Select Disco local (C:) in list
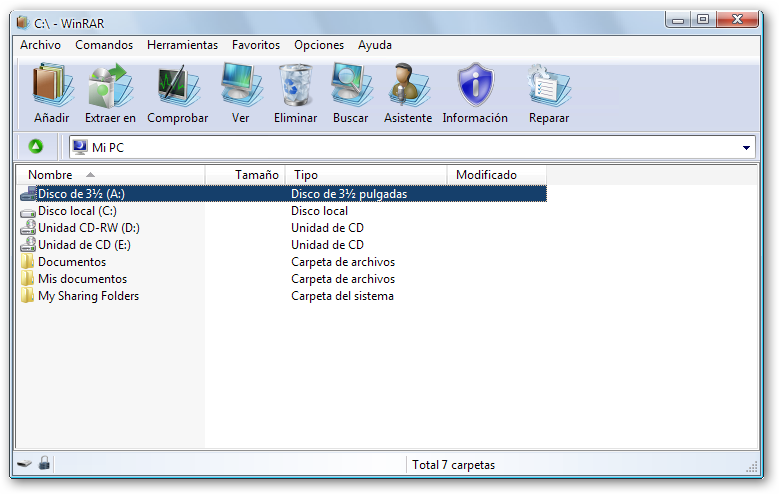The height and width of the screenshot is (494, 779). coord(77,211)
